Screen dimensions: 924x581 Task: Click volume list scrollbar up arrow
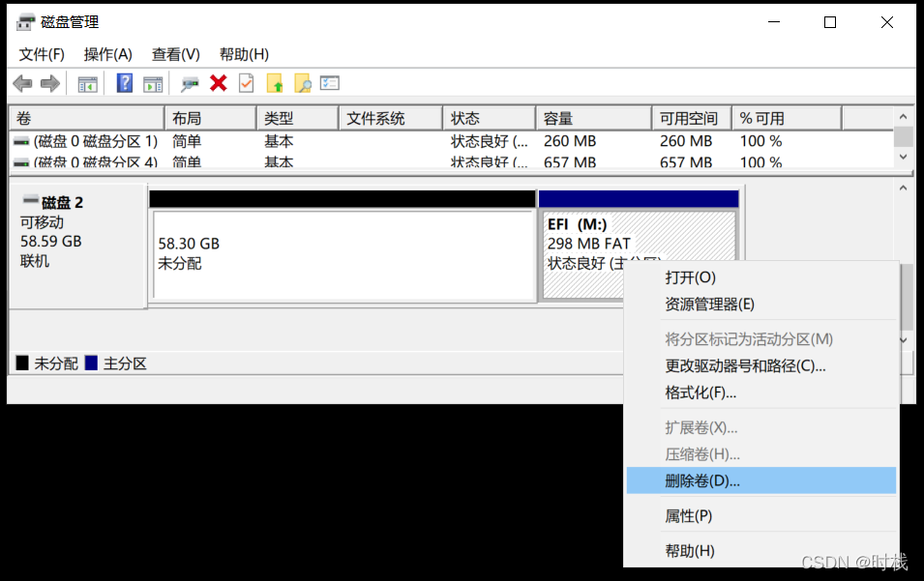pyautogui.click(x=903, y=117)
